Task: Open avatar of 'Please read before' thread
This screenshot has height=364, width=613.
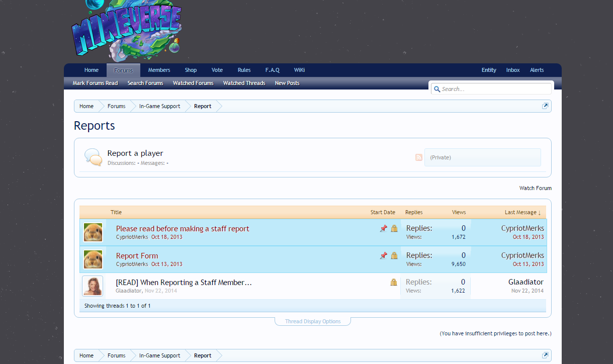Action: pyautogui.click(x=93, y=232)
